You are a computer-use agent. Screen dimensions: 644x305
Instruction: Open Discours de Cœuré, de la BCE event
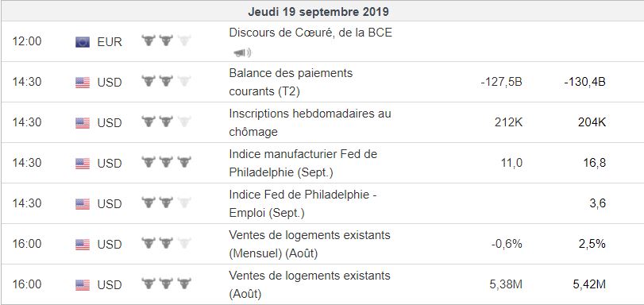[310, 33]
